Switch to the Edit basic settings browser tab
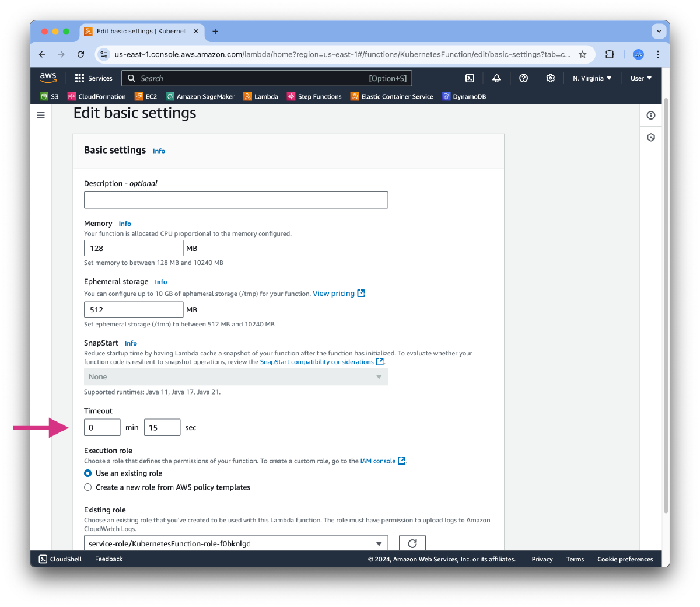700x607 pixels. 141,31
